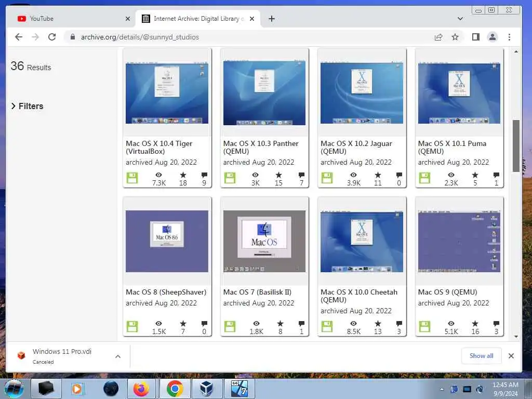This screenshot has height=399, width=532.
Task: Click floppy software icon on Mac OS 9 card
Action: (424, 327)
